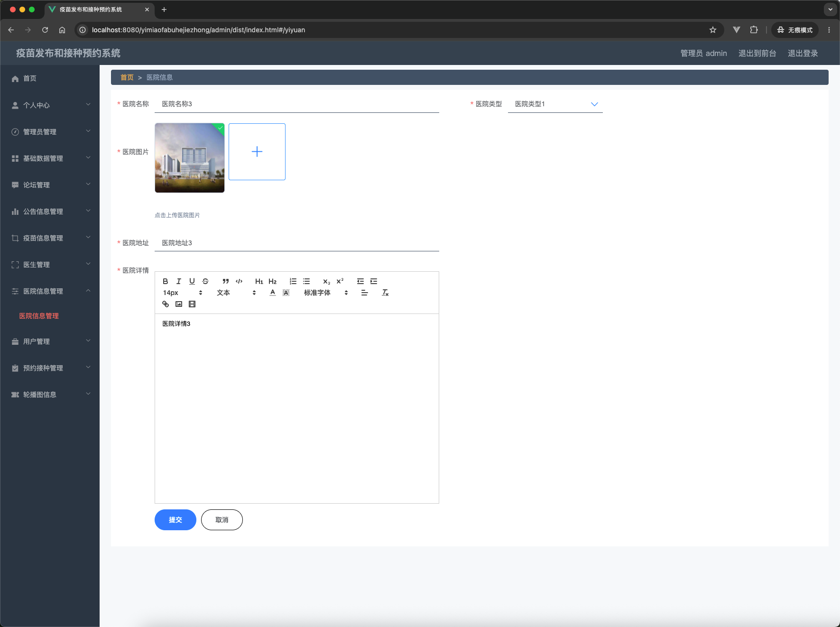The height and width of the screenshot is (627, 840).
Task: Click 退出到前台 link
Action: point(757,53)
